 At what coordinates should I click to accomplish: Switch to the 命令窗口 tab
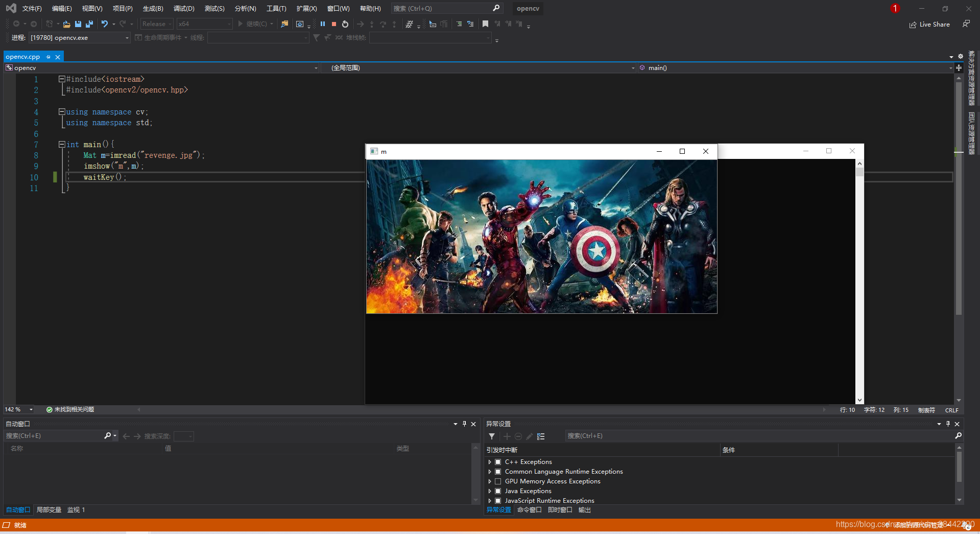[529, 509]
